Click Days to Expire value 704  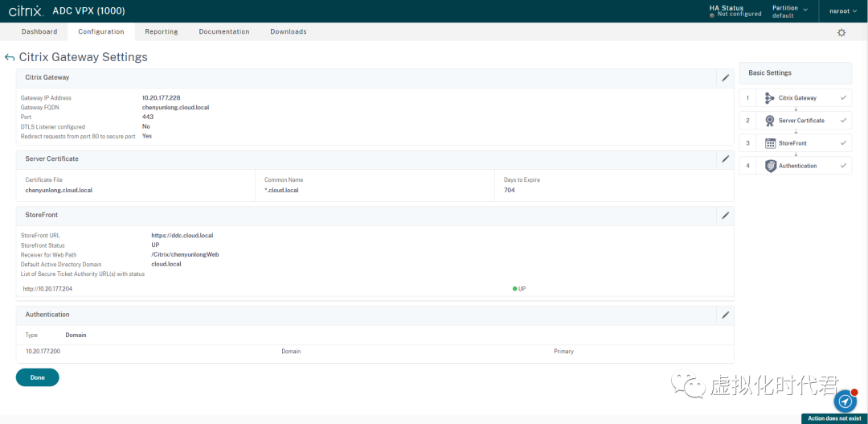[x=510, y=190]
